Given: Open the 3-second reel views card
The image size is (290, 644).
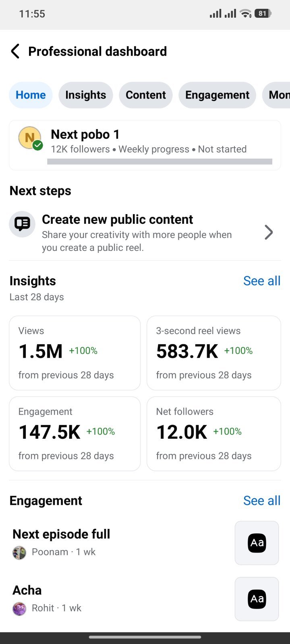Looking at the screenshot, I should click(x=214, y=353).
